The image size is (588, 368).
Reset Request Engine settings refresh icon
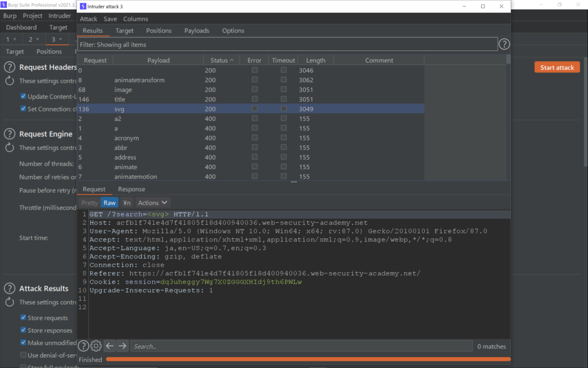click(x=10, y=148)
